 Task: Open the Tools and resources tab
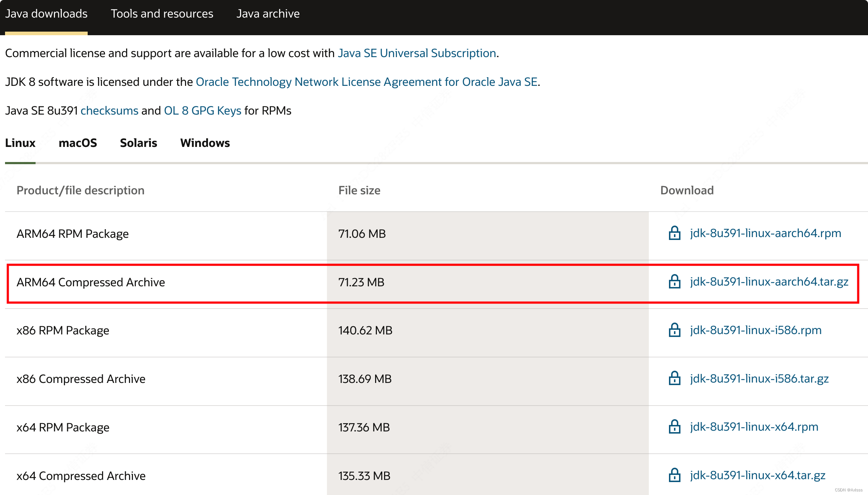tap(162, 14)
